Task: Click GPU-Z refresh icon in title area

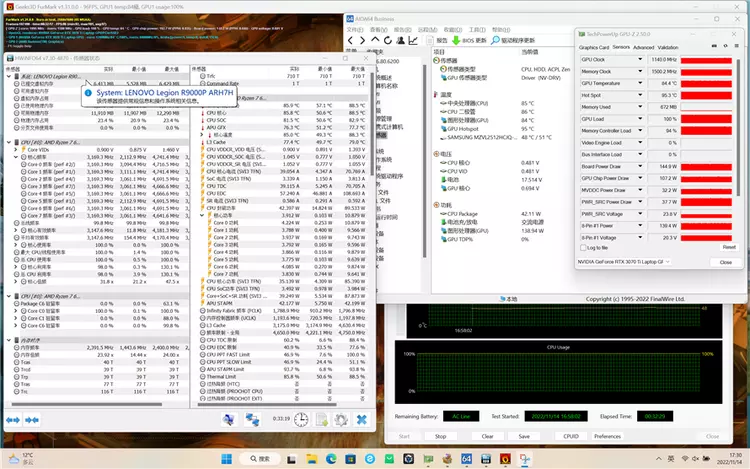Action: click(725, 46)
